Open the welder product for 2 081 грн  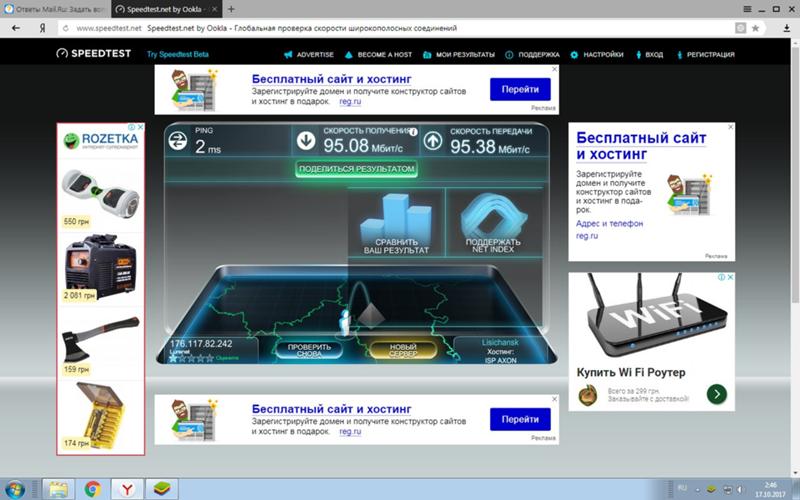coord(101,269)
